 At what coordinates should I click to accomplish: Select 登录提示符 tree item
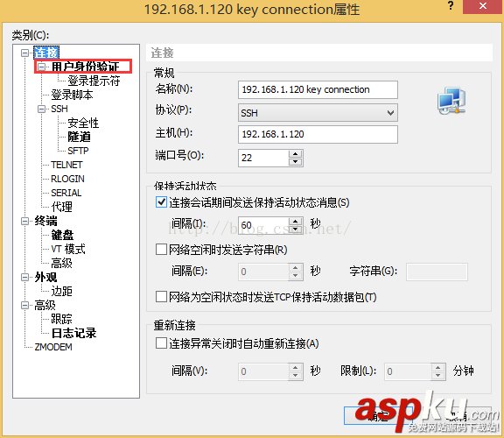[94, 81]
